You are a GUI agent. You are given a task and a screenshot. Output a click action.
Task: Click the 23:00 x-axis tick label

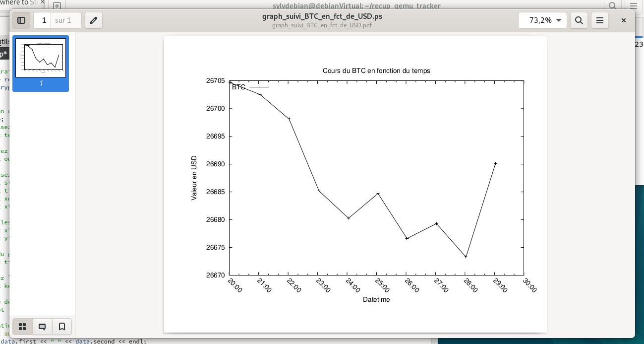[x=323, y=285]
